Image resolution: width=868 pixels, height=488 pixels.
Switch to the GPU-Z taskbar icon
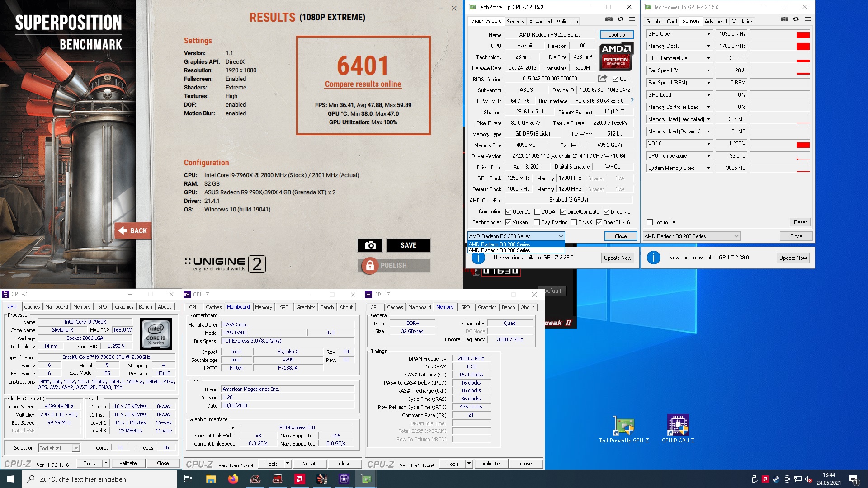pyautogui.click(x=366, y=479)
